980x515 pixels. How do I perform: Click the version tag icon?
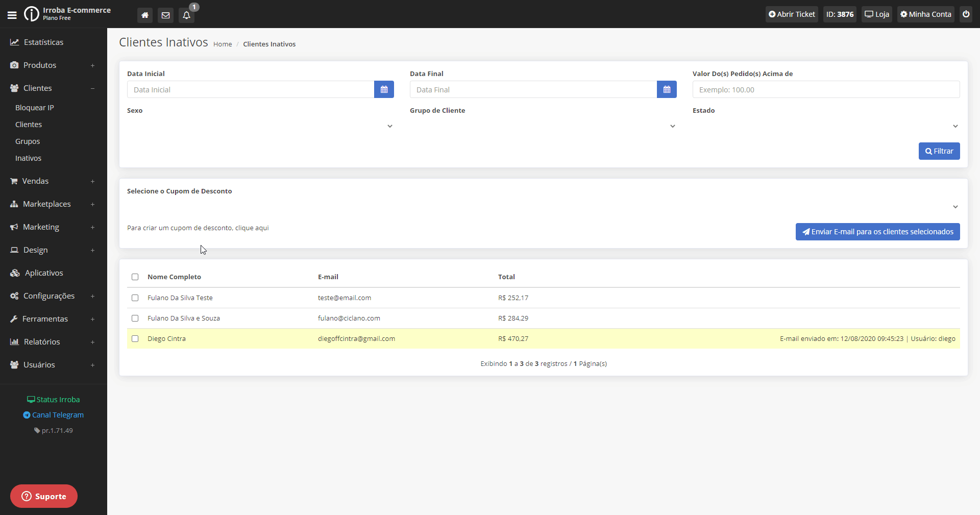point(37,430)
